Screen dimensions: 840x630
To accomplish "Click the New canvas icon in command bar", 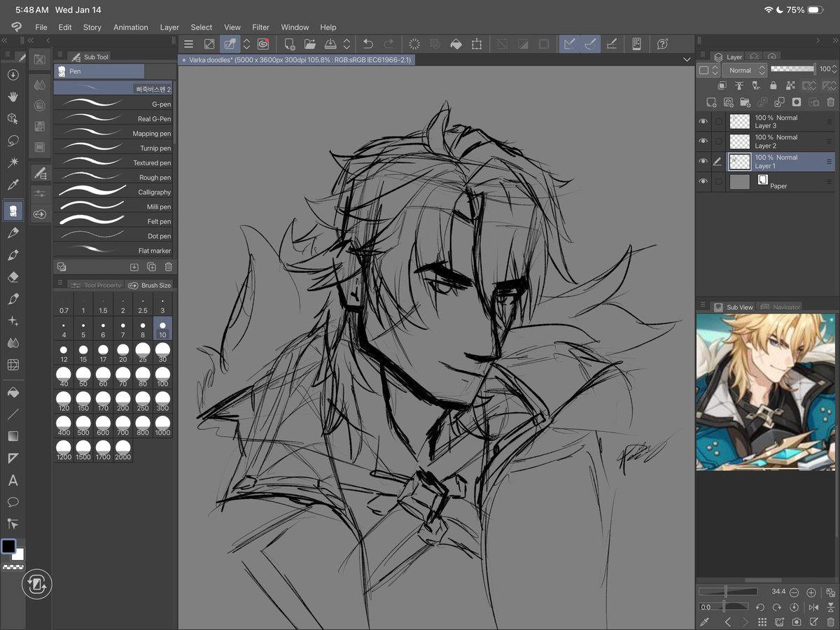I will (289, 44).
